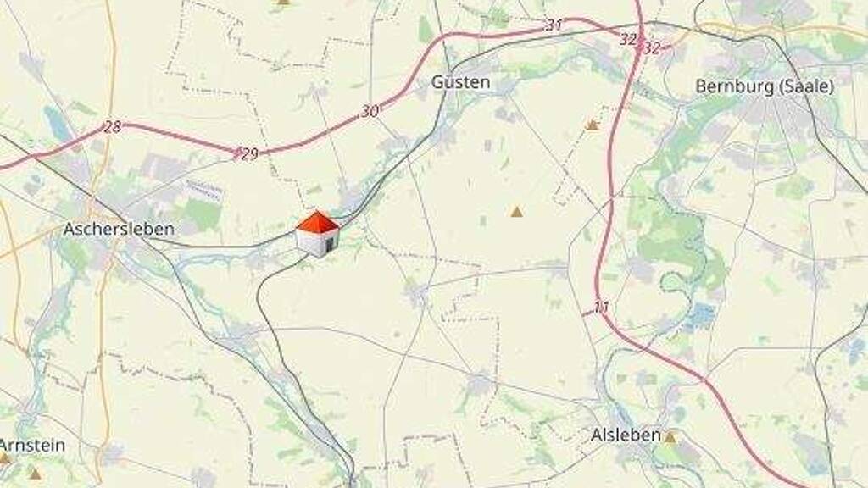Click the tiny unreadable label northeast of Aschersleben
The image size is (868, 488).
(x=203, y=189)
